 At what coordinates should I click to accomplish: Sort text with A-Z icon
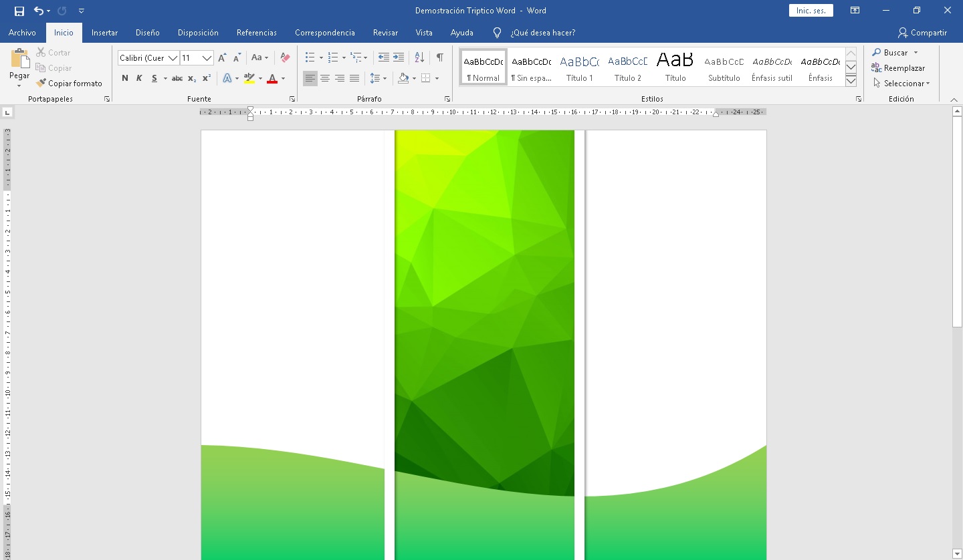(419, 58)
